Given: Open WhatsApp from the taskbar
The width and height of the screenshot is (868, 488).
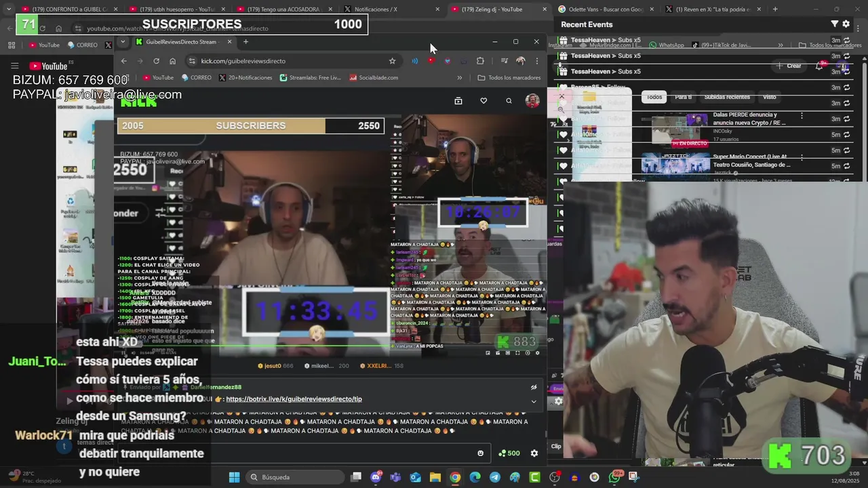Looking at the screenshot, I should click(x=614, y=477).
